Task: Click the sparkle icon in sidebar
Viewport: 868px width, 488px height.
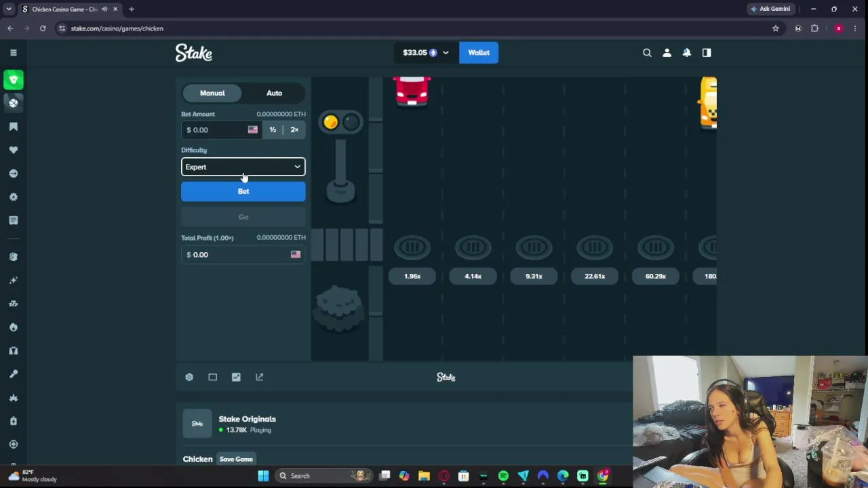Action: (13, 280)
